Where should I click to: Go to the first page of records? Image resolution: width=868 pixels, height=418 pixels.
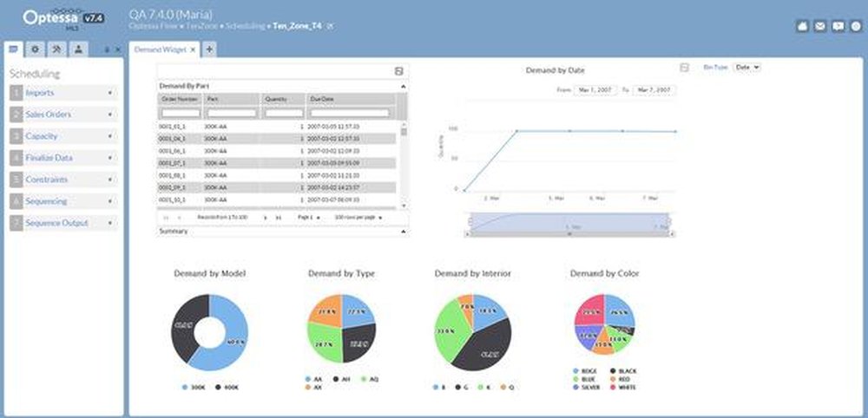click(166, 218)
